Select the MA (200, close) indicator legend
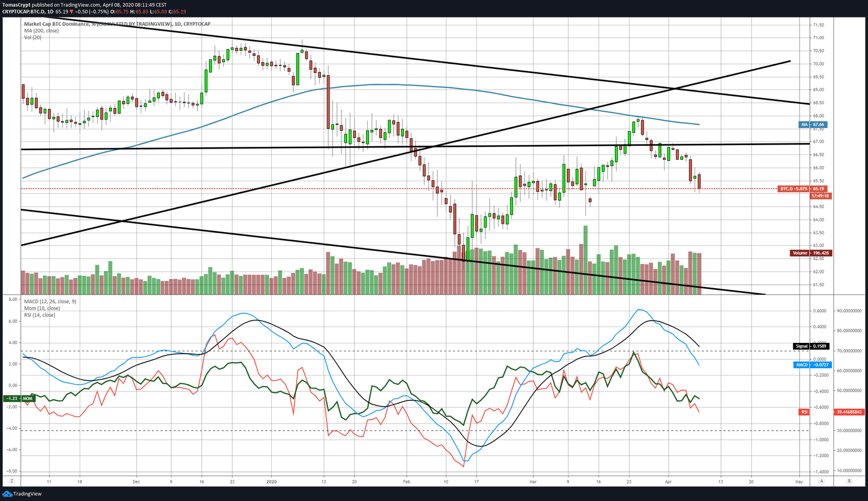This screenshot has width=868, height=501. [41, 31]
